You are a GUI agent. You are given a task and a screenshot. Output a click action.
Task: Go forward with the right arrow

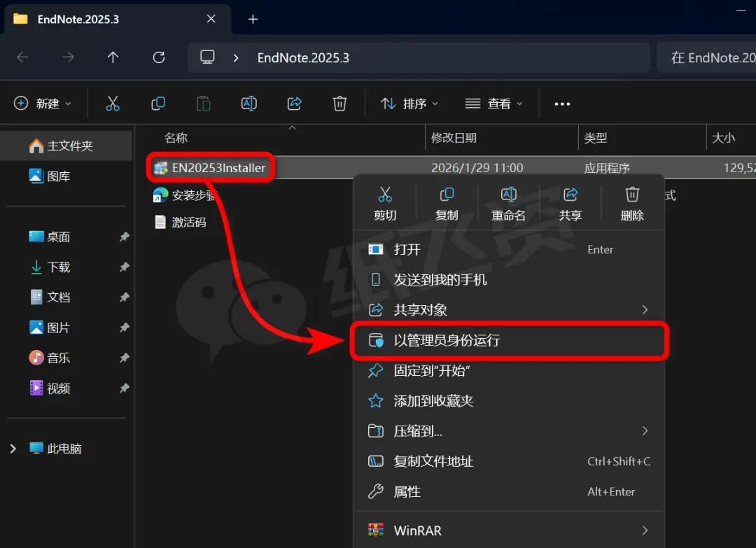(x=68, y=57)
